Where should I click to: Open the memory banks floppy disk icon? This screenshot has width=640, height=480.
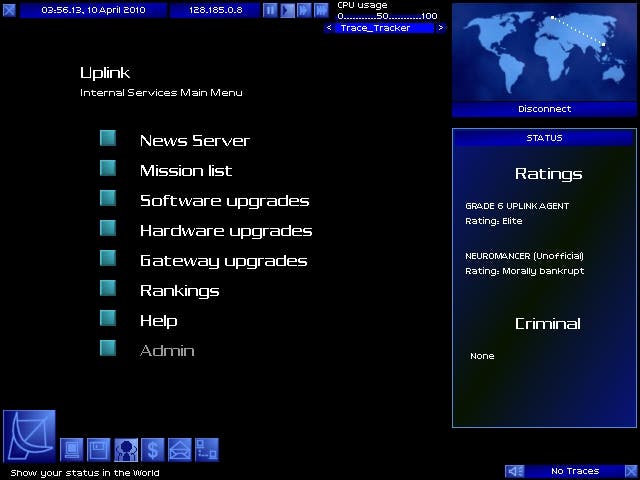pos(98,450)
